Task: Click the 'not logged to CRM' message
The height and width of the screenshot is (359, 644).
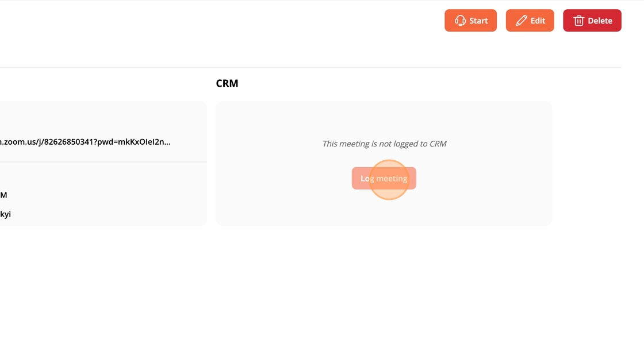Action: click(x=384, y=144)
